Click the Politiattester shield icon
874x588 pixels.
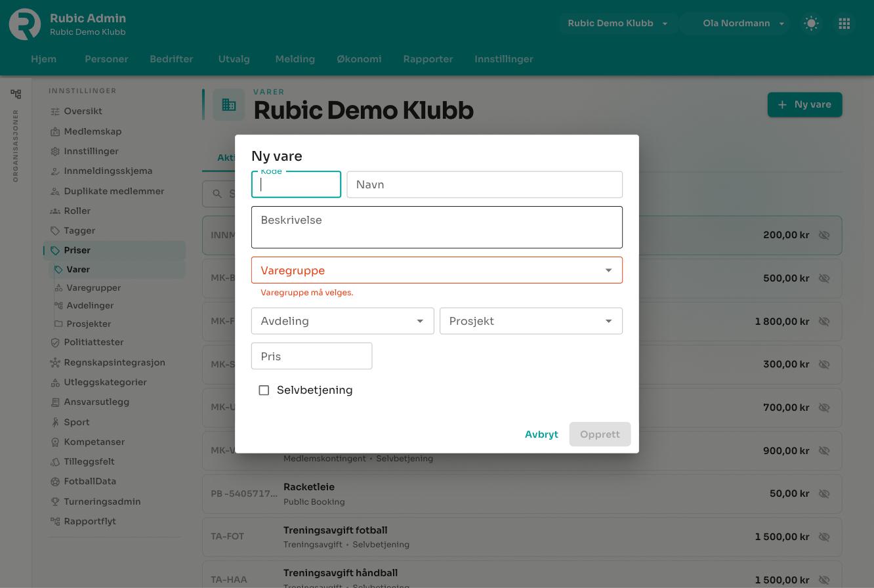pyautogui.click(x=55, y=343)
